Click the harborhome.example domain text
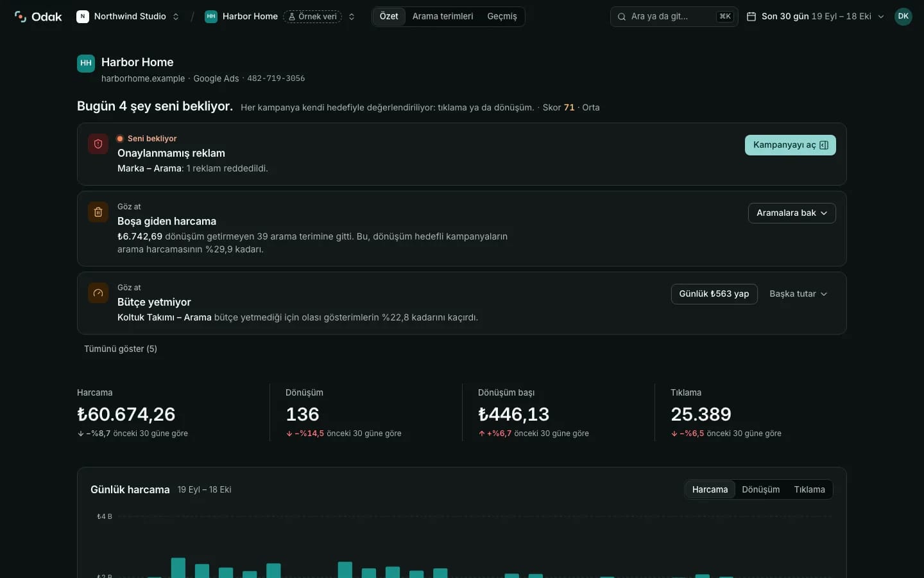 [143, 78]
